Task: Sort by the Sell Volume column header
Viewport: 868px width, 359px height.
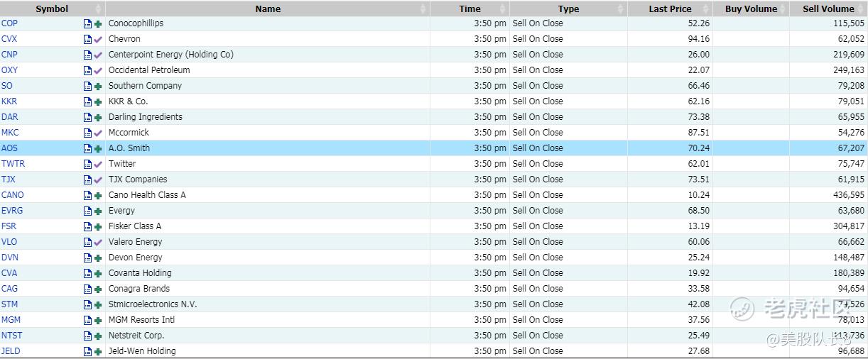Action: click(828, 9)
